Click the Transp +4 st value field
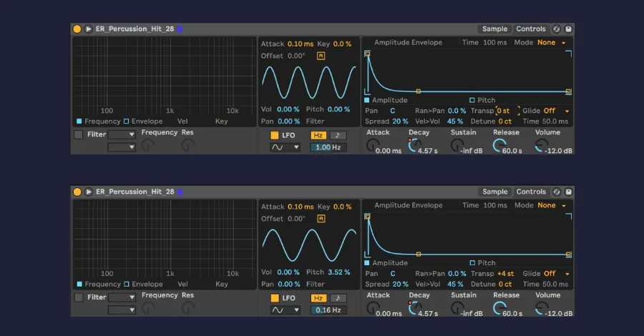The width and height of the screenshot is (644, 336). coord(506,274)
